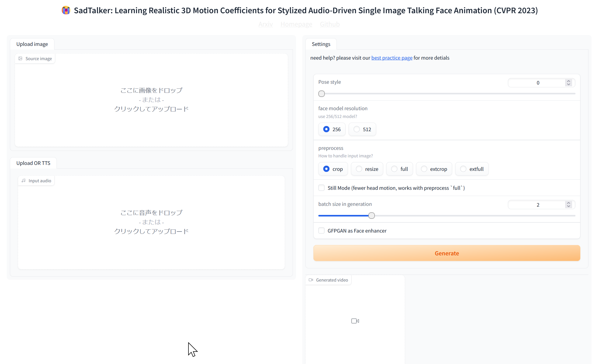Screen dimensions: 604x364
Task: Switch to the Upload image tab
Action: point(32,44)
